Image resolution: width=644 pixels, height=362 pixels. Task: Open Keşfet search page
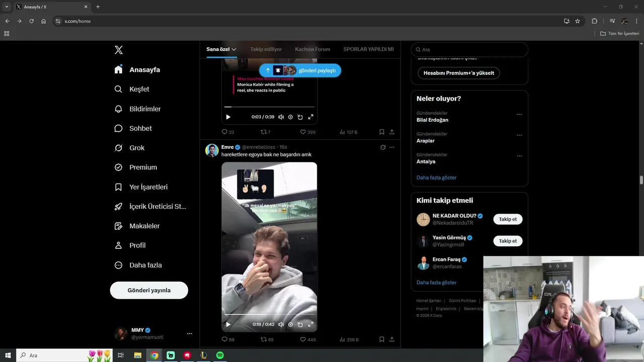tap(132, 89)
